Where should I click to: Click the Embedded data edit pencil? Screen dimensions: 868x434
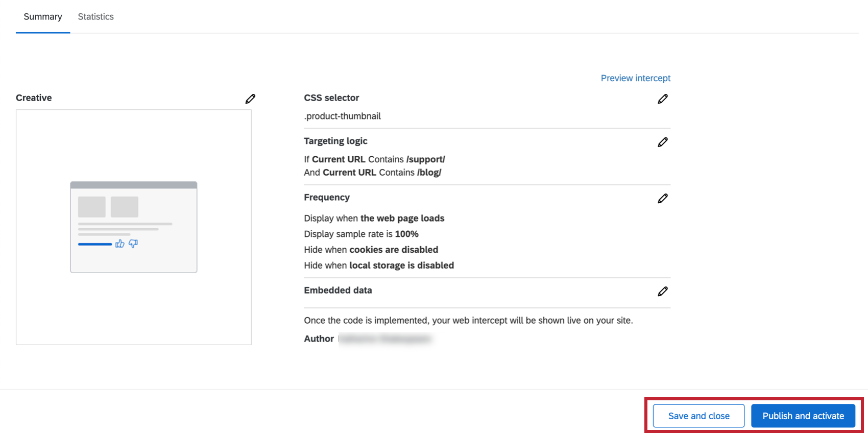(663, 292)
